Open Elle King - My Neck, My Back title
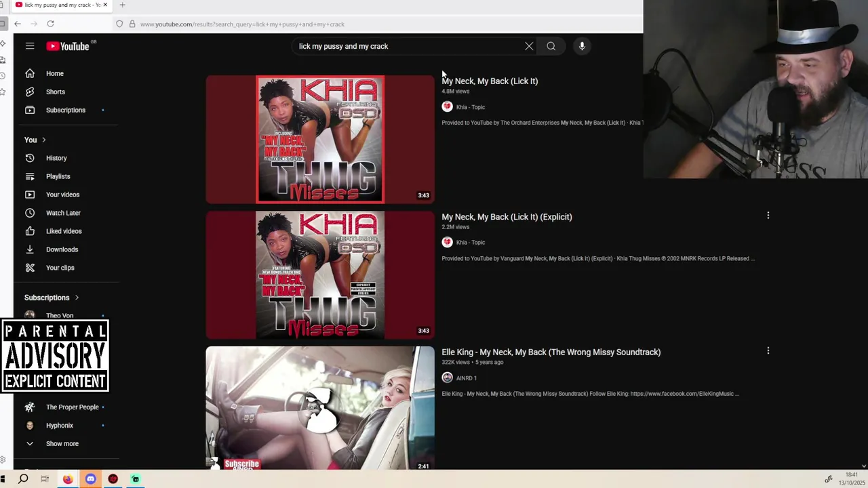 point(551,352)
